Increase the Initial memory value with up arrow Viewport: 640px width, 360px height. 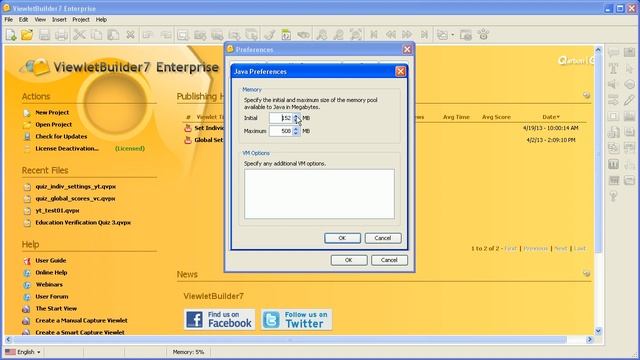pos(296,116)
